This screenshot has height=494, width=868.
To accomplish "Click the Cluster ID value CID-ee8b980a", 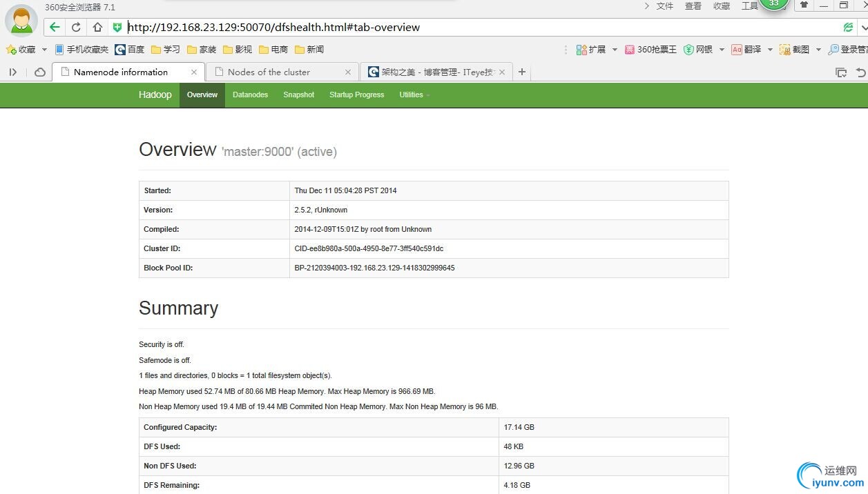I will click(x=369, y=248).
